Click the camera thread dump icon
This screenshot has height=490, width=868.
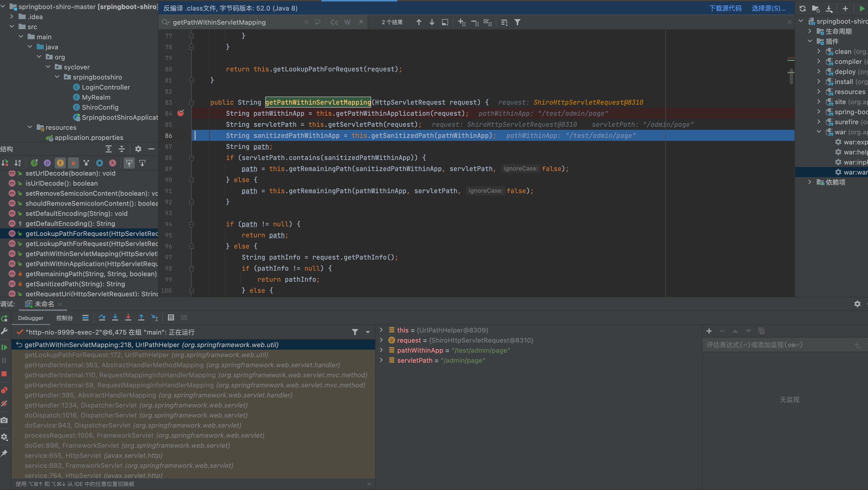coord(4,420)
